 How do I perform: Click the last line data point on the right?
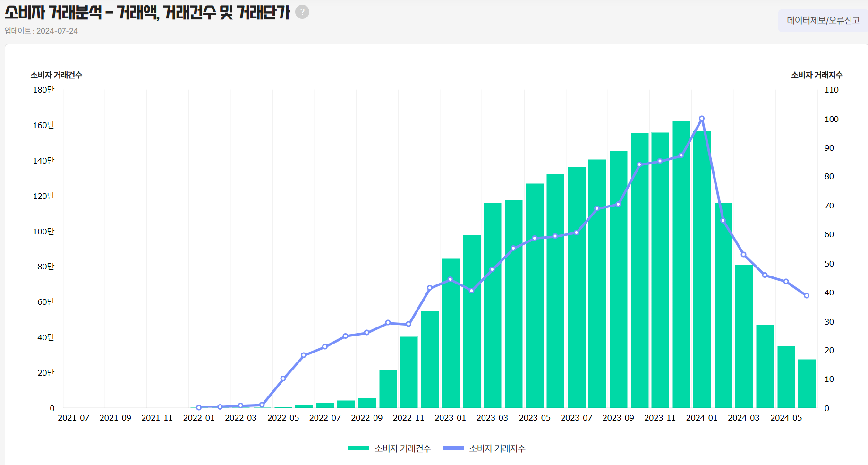click(x=807, y=295)
